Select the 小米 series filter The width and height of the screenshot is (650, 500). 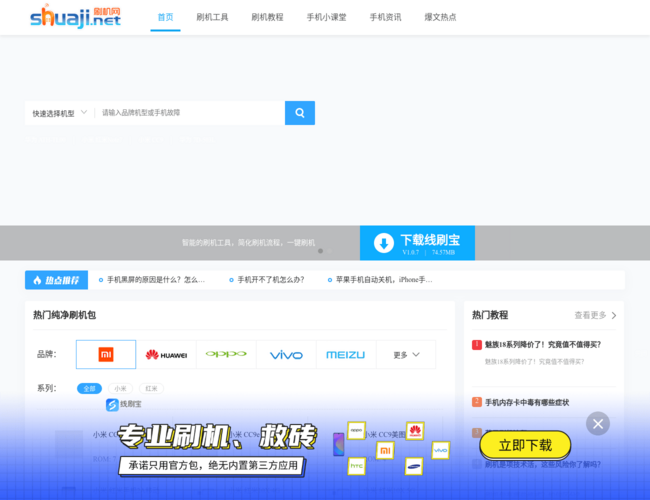[120, 388]
